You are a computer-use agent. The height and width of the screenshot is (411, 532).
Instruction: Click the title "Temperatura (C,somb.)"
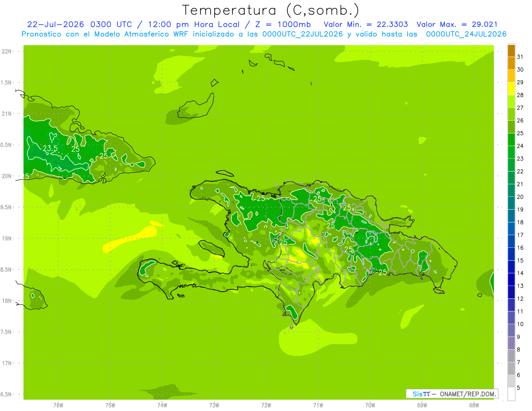tap(270, 10)
